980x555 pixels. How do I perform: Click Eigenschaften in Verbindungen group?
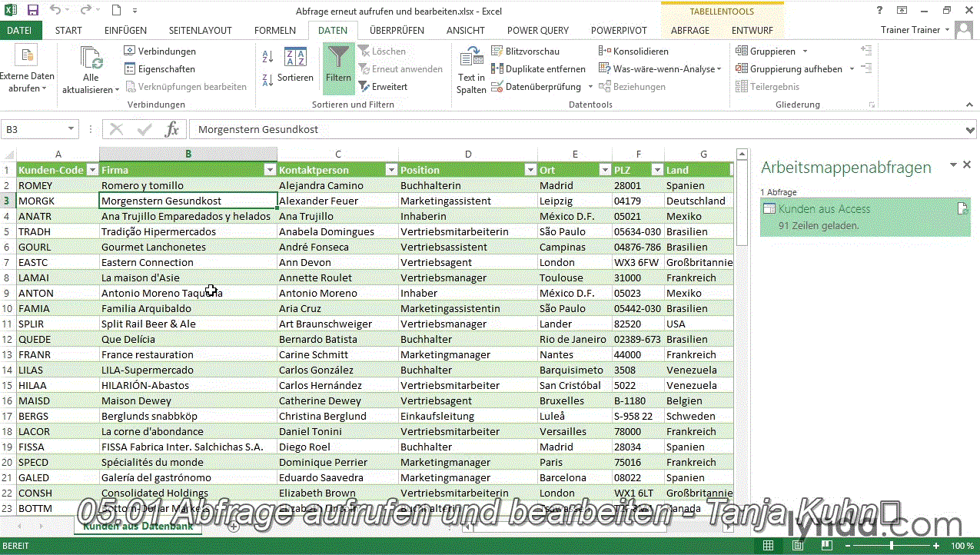point(160,69)
